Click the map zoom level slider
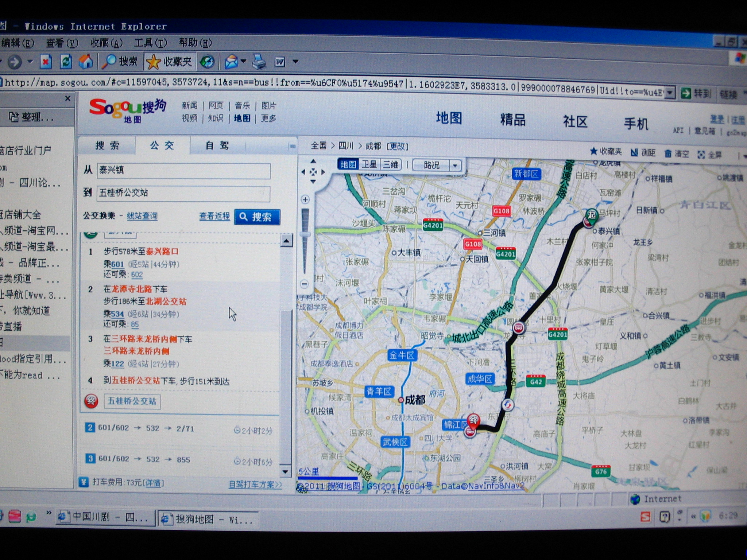747x560 pixels. [x=305, y=234]
